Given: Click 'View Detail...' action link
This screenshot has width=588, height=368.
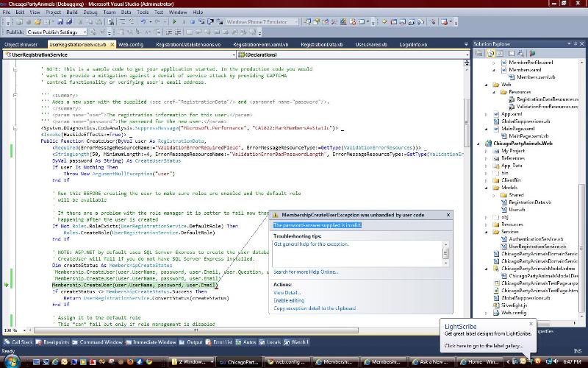Looking at the screenshot, I should 287,292.
